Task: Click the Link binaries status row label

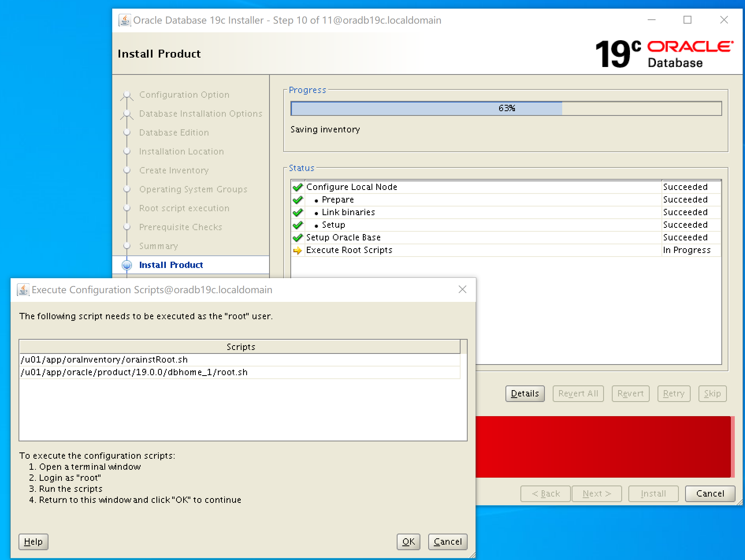Action: coord(349,212)
